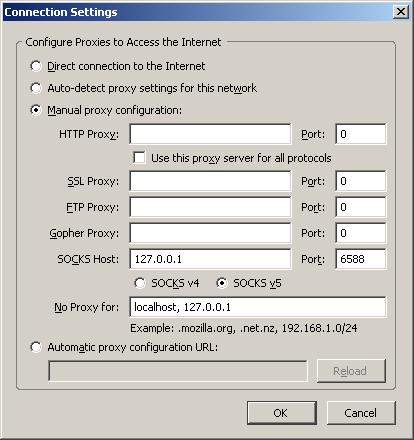The height and width of the screenshot is (440, 414).
Task: Focus the Gopher Proxy address field
Action: coord(210,233)
